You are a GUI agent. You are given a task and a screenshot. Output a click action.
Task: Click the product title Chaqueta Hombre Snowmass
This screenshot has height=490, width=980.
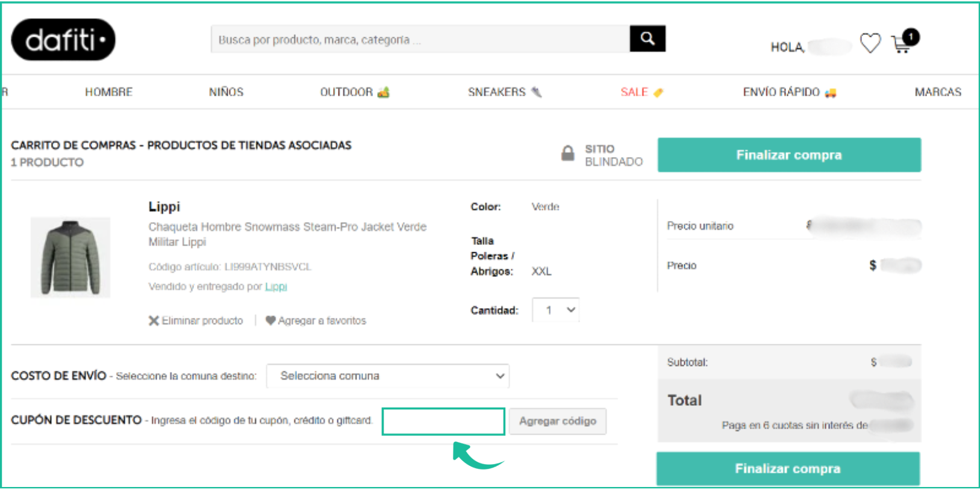(287, 234)
